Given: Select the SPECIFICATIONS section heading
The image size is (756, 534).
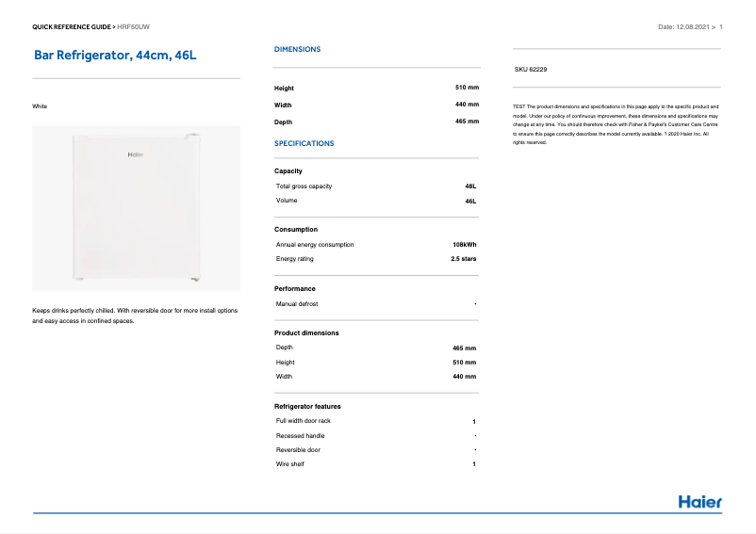Looking at the screenshot, I should (x=304, y=143).
